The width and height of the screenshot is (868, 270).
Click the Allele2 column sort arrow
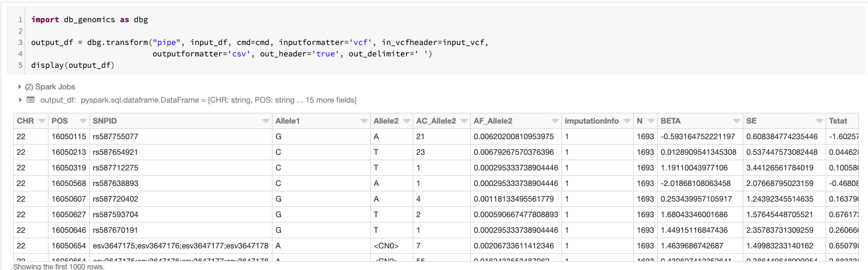(x=406, y=121)
